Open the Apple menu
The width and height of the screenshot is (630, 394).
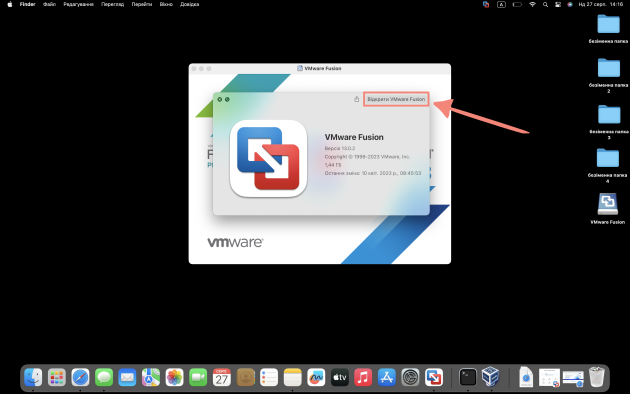[10, 4]
